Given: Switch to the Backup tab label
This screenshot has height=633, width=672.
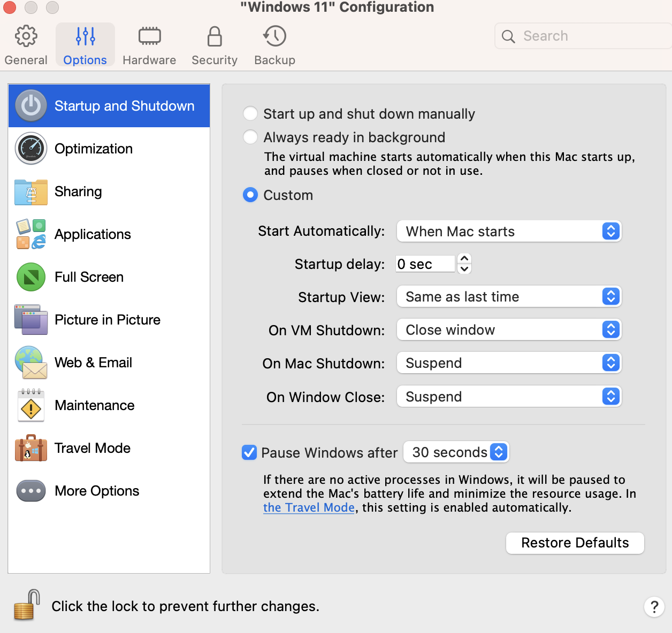Looking at the screenshot, I should pyautogui.click(x=274, y=60).
